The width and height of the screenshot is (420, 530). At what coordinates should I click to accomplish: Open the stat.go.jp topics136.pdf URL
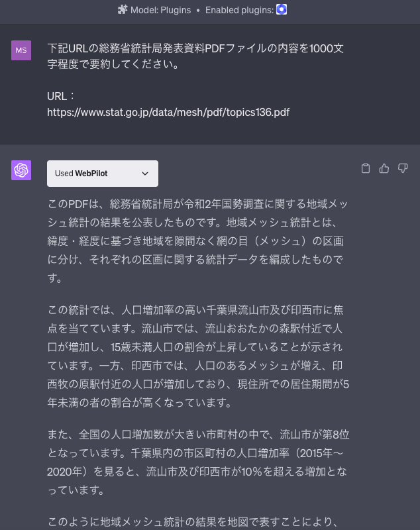(x=168, y=112)
